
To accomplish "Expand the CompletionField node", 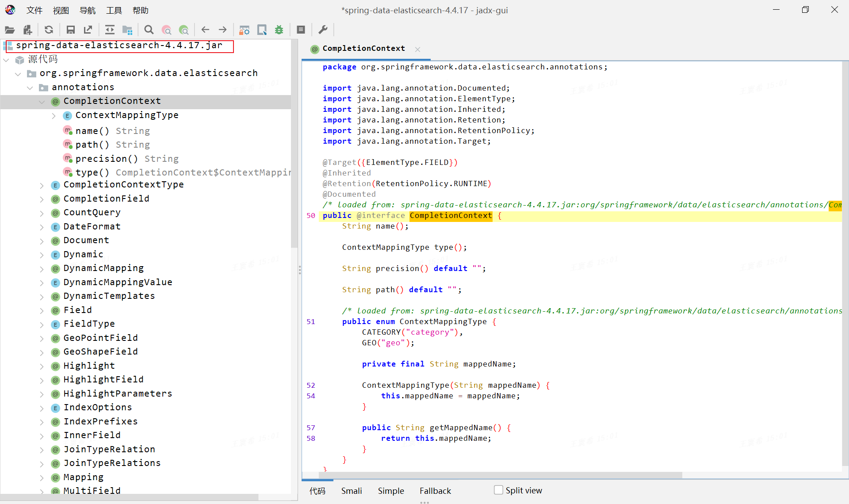I will pos(42,199).
